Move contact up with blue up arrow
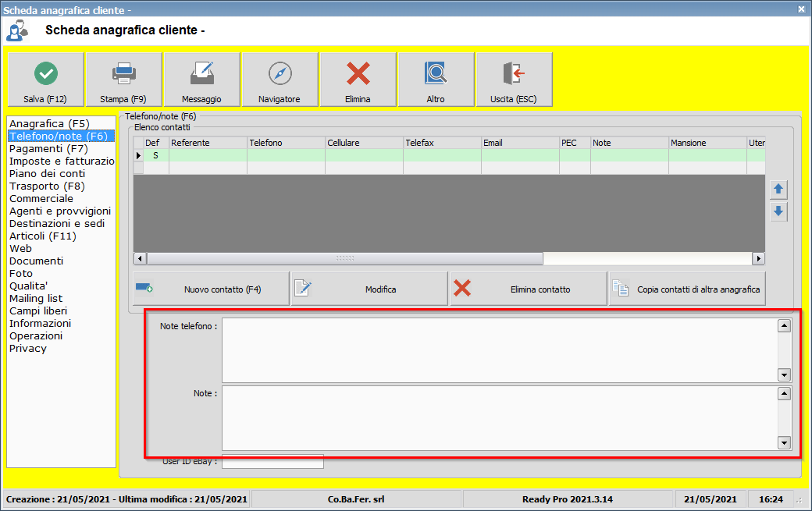The image size is (812, 511). [778, 190]
